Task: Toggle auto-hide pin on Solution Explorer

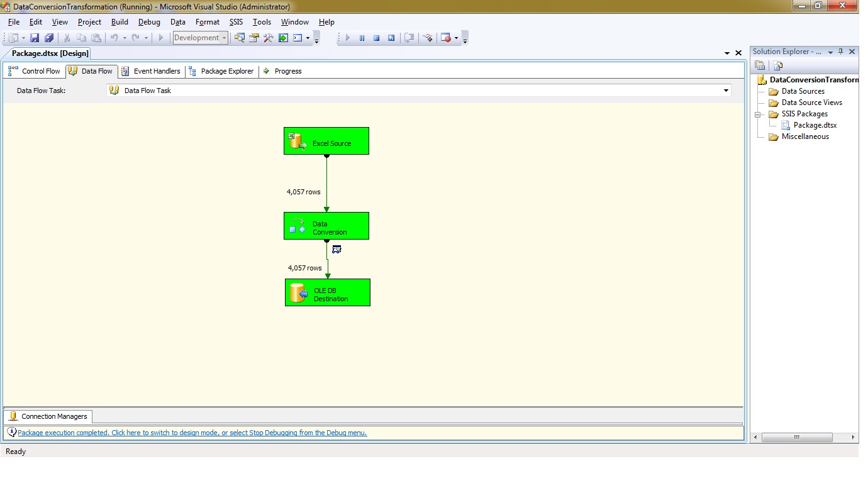Action: click(x=841, y=52)
